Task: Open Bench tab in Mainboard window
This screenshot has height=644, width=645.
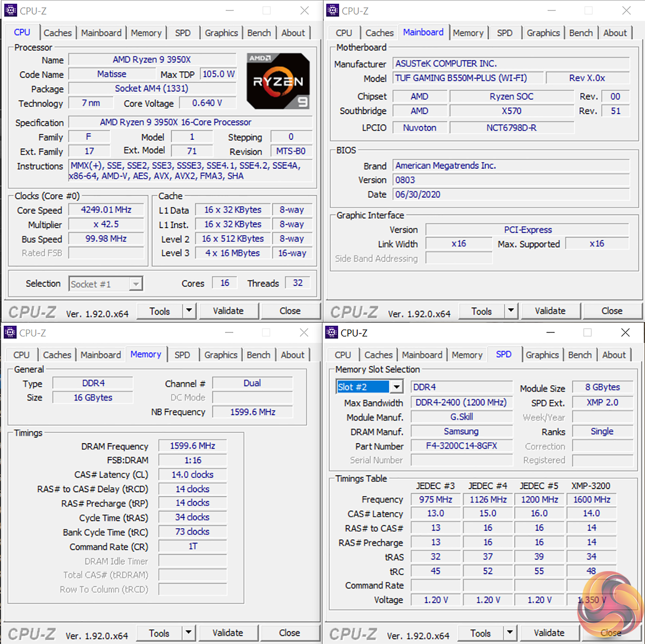Action: tap(581, 33)
